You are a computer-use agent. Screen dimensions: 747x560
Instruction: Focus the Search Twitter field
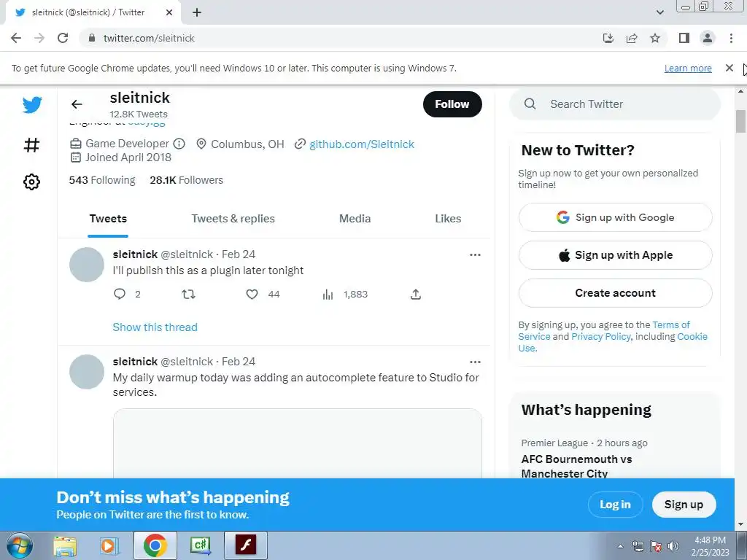tap(615, 104)
